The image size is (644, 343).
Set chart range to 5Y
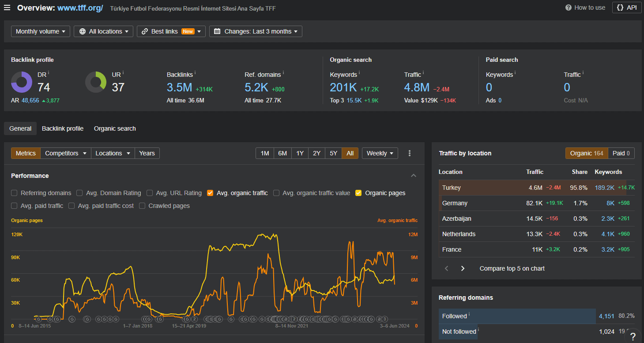pos(333,153)
